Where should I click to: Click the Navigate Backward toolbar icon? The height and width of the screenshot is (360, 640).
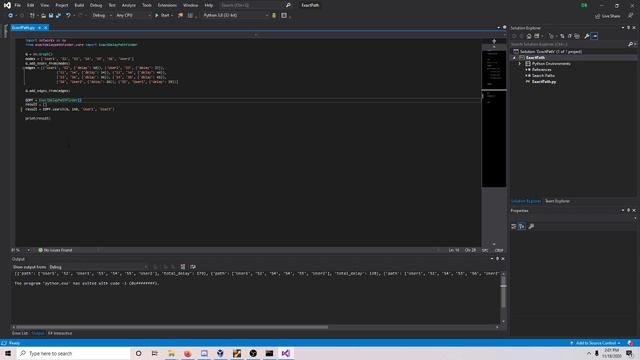click(x=10, y=16)
